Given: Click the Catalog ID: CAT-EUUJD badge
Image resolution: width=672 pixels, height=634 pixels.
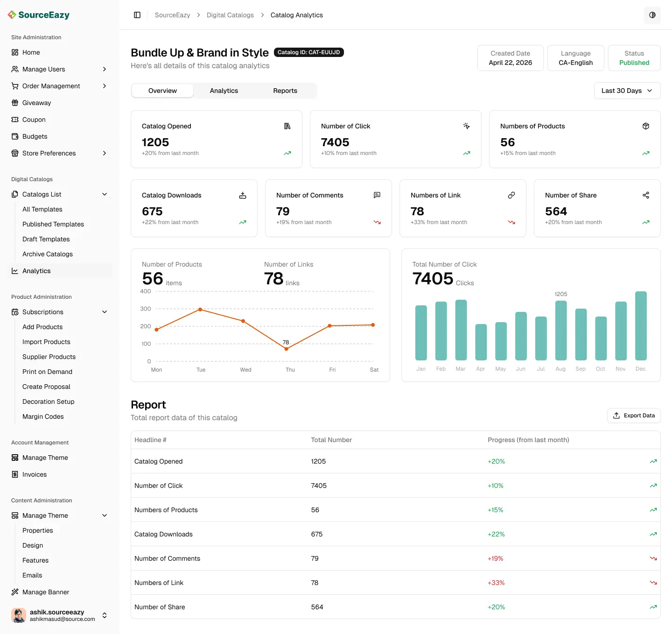Looking at the screenshot, I should [x=309, y=52].
